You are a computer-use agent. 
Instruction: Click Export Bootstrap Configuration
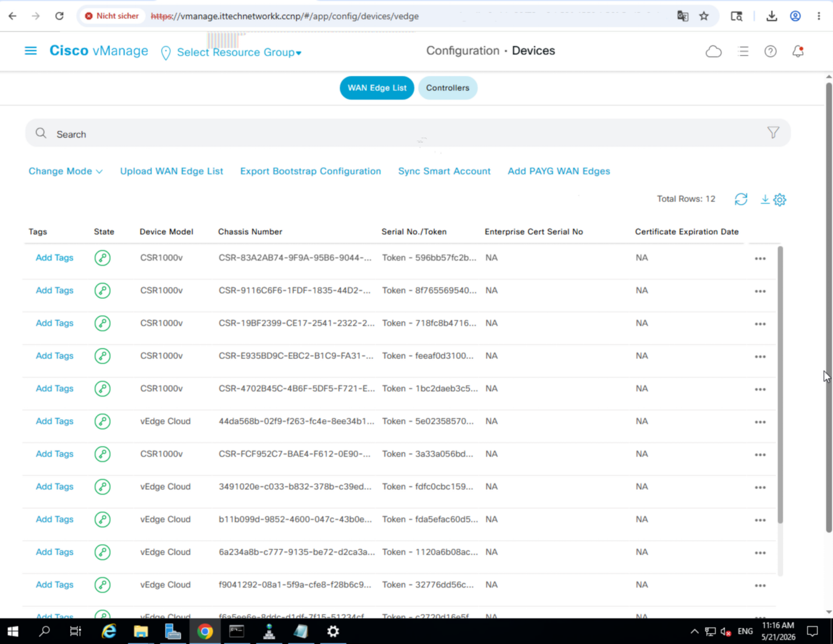click(310, 171)
